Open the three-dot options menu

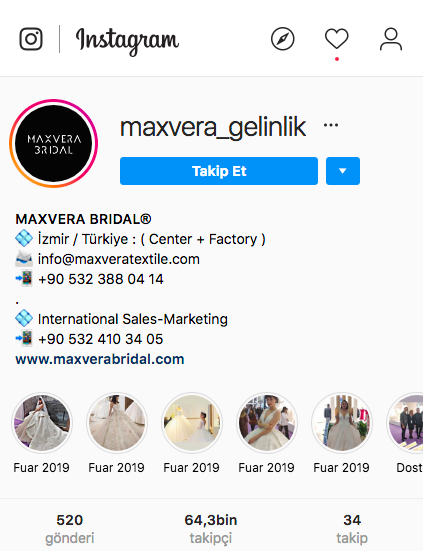point(331,125)
